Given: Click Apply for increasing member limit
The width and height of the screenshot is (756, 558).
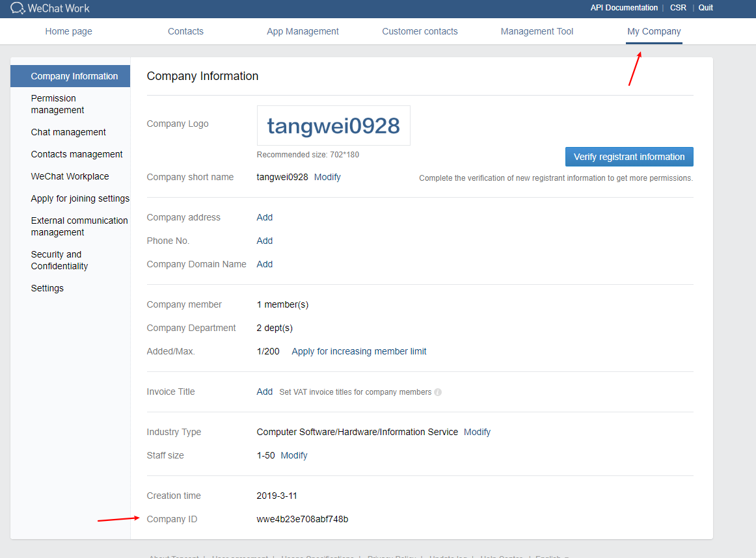Looking at the screenshot, I should click(x=359, y=351).
